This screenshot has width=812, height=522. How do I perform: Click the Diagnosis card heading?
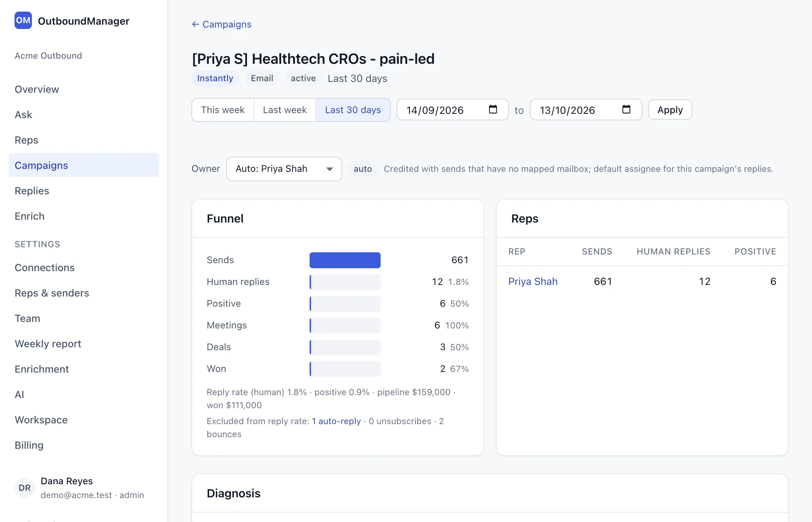tap(233, 493)
